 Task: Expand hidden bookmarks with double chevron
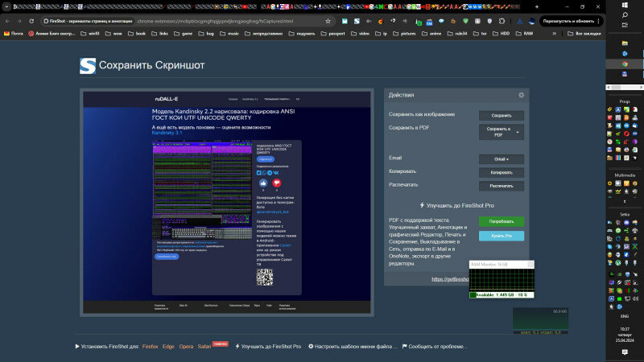point(554,34)
